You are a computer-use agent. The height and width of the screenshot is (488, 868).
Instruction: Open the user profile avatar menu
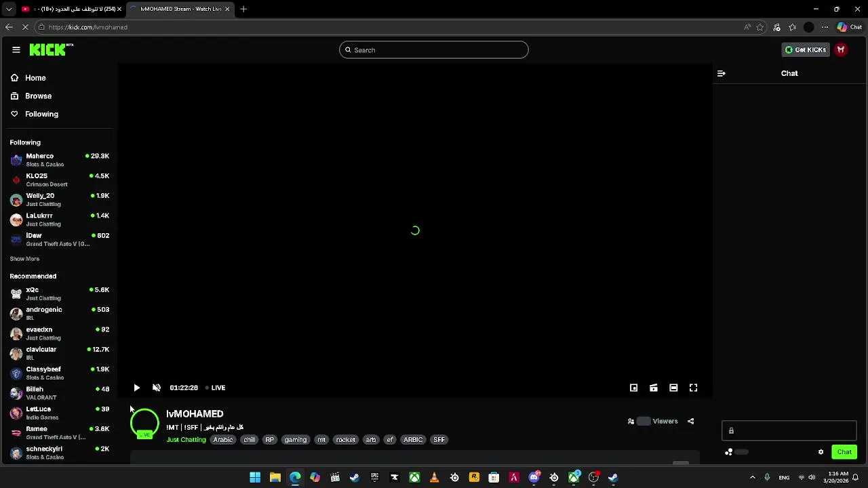tap(841, 49)
